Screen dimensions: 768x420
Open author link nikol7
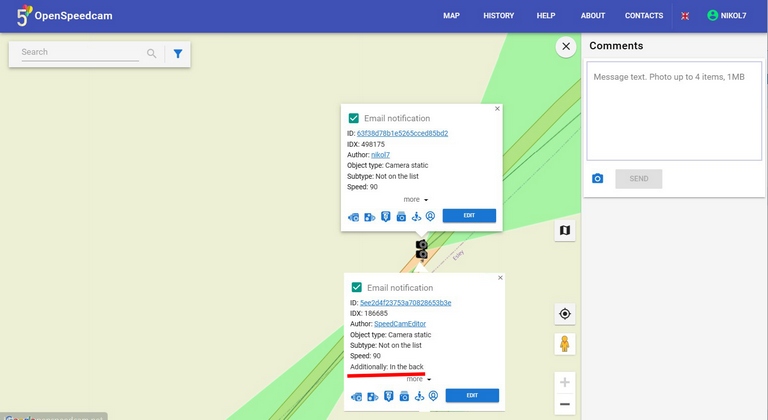[x=380, y=155]
